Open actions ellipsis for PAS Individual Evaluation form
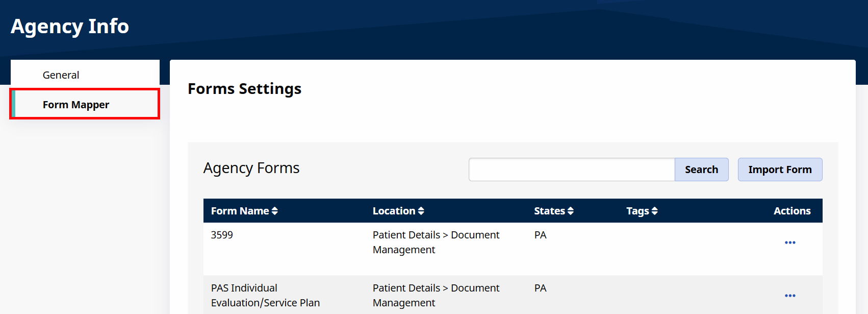The width and height of the screenshot is (868, 314). click(790, 296)
